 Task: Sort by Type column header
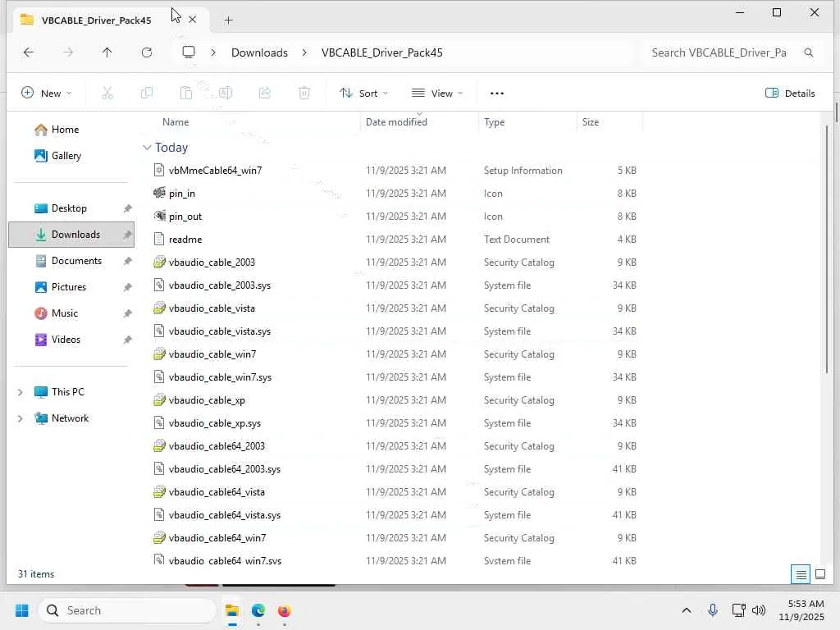click(x=494, y=122)
